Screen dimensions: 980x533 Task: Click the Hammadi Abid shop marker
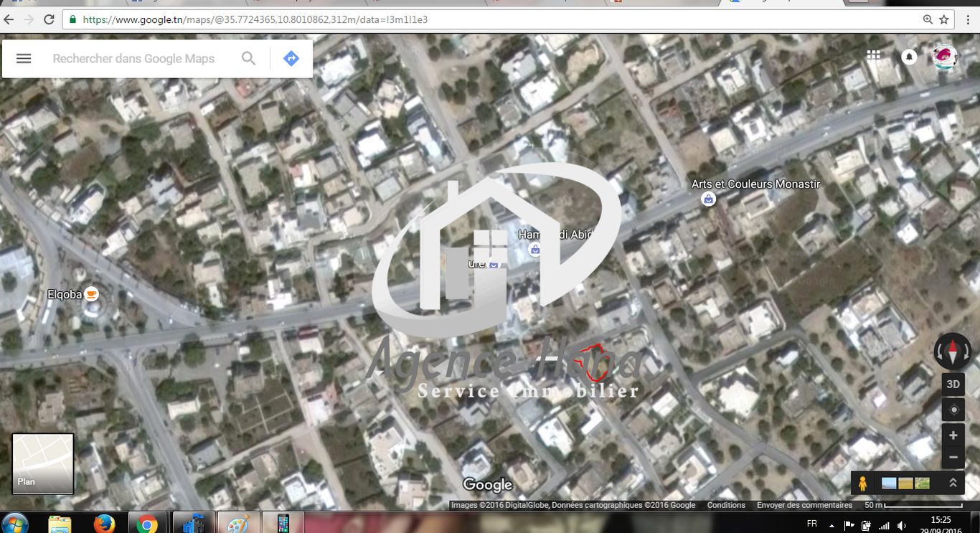534,250
